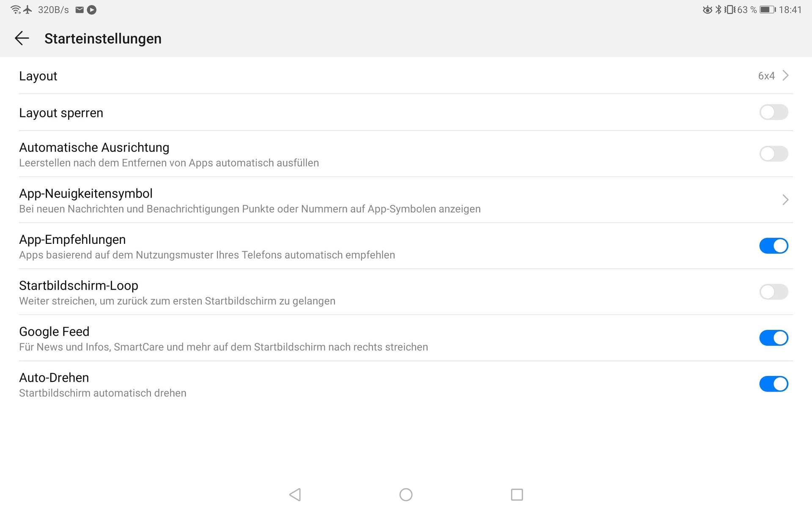This screenshot has height=508, width=812.
Task: Turn off the Google Feed toggle
Action: click(774, 338)
